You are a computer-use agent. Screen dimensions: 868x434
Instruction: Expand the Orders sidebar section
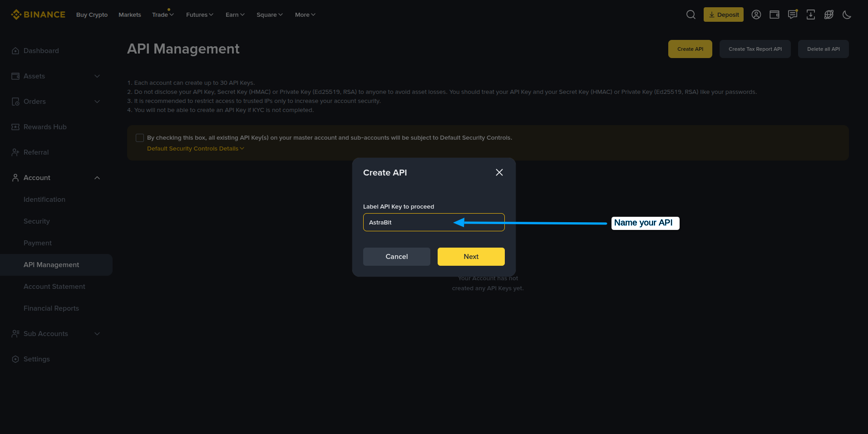pyautogui.click(x=97, y=102)
